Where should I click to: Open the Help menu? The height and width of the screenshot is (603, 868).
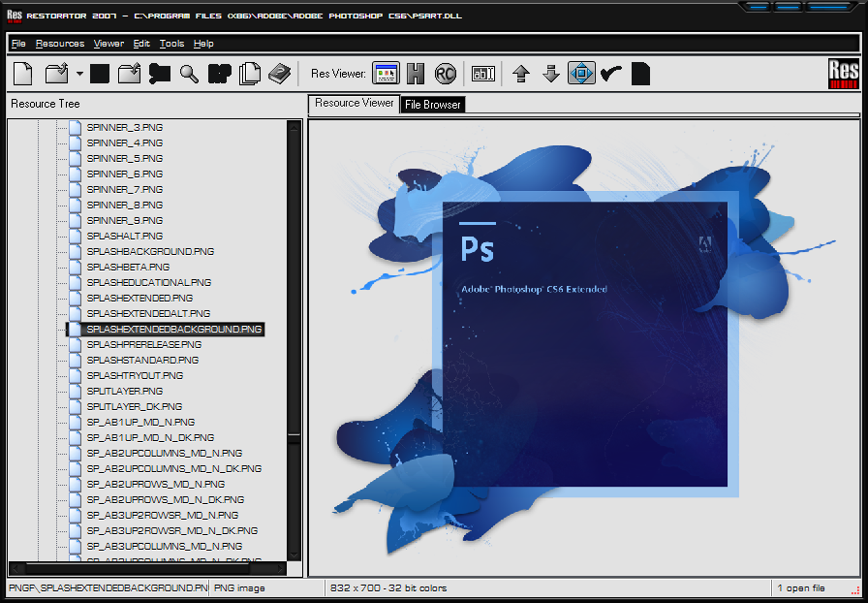[x=203, y=44]
